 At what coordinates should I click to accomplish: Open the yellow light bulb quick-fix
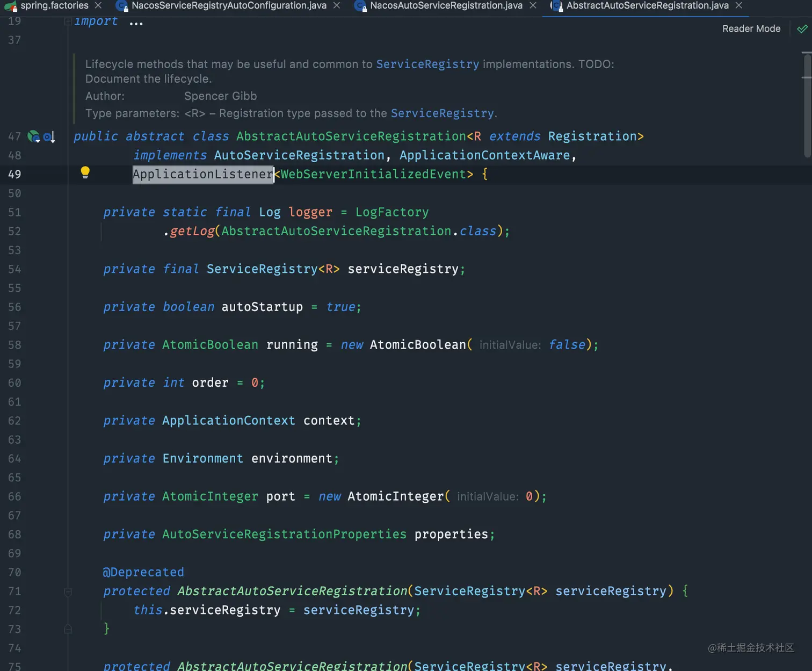[85, 172]
